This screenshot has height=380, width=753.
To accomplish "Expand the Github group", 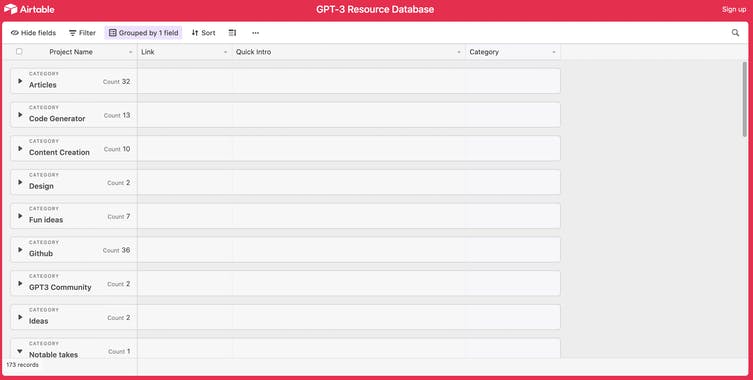I will click(20, 250).
